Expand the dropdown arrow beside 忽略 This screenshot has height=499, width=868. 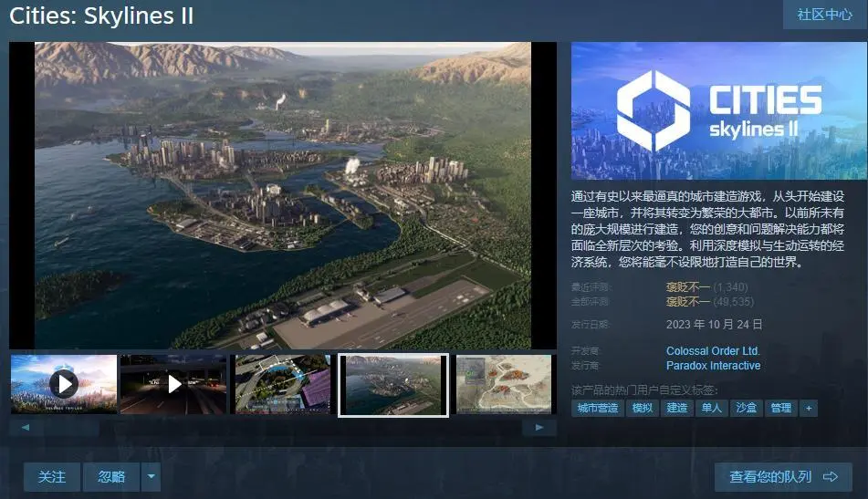tap(152, 477)
